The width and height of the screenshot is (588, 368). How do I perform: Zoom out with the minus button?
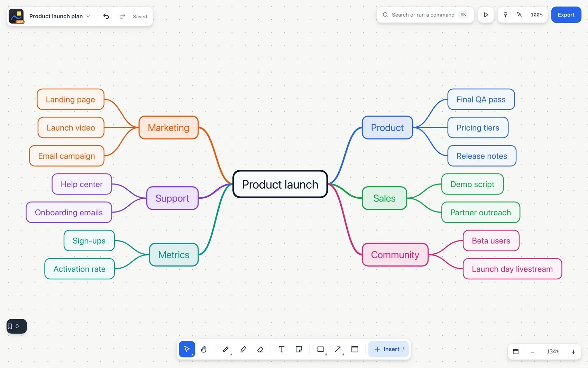click(x=533, y=352)
